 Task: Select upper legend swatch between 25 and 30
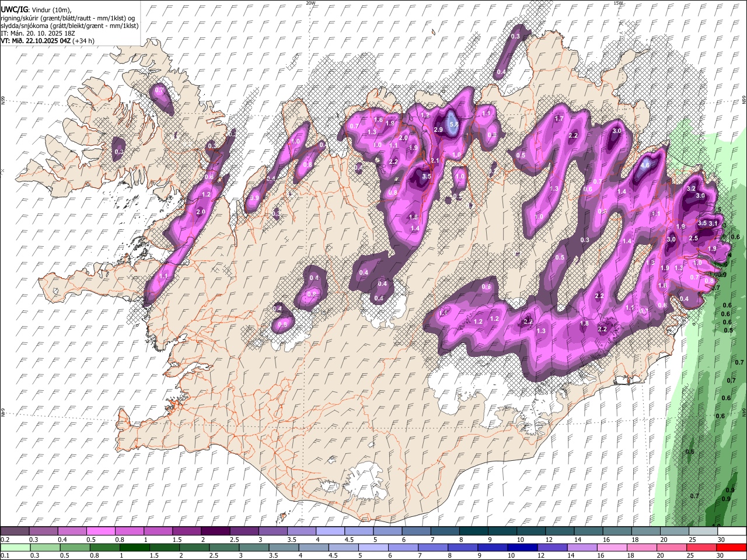(x=703, y=531)
